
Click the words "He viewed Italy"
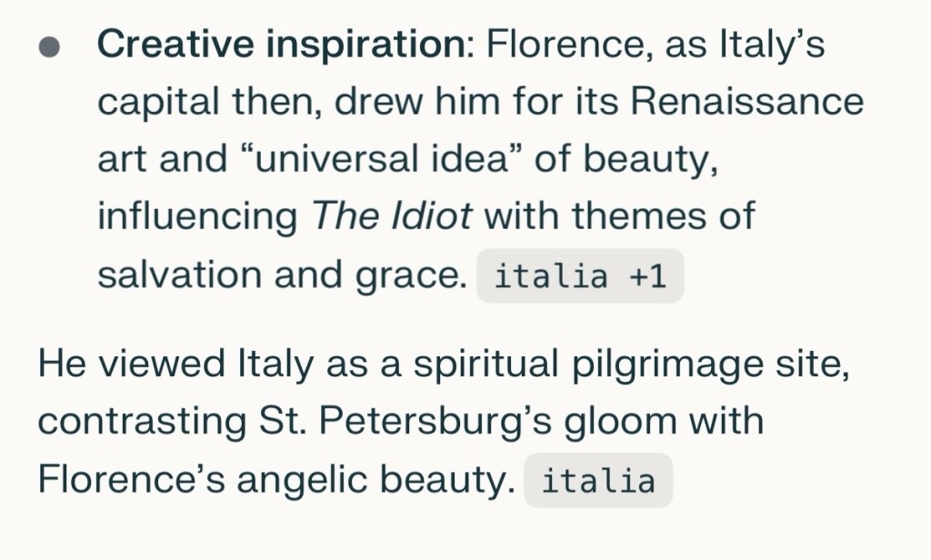(145, 365)
